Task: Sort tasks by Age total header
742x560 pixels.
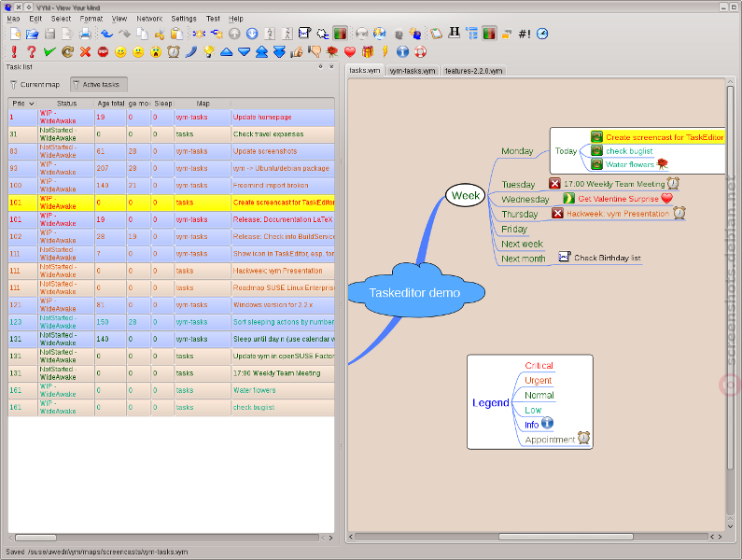Action: (111, 104)
